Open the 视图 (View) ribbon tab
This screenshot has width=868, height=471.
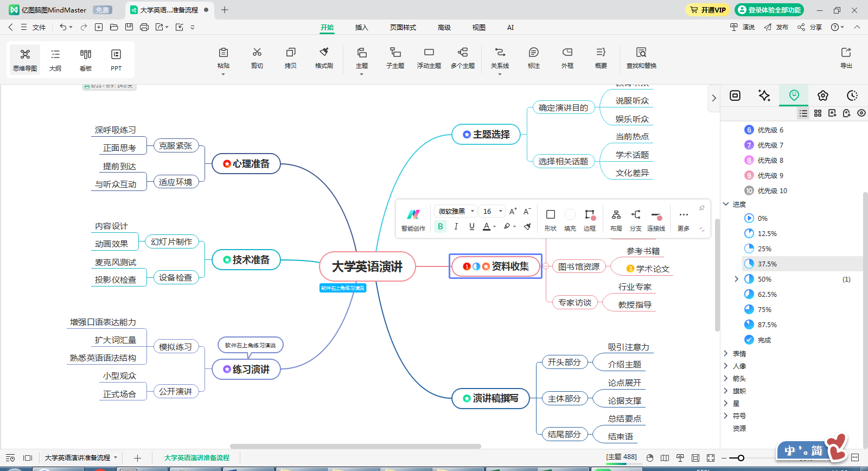(479, 27)
